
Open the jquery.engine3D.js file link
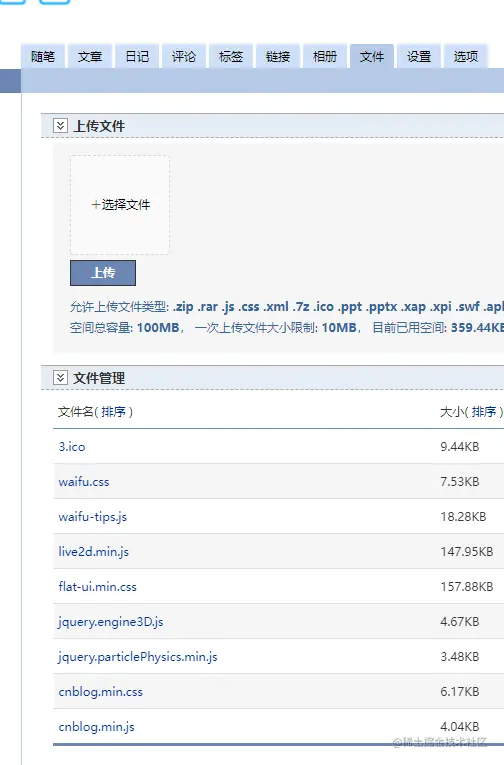point(111,622)
